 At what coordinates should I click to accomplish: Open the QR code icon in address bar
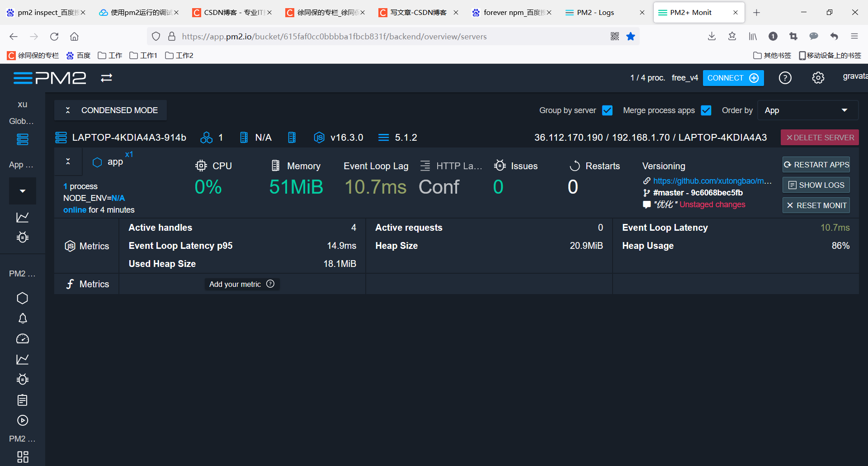click(615, 36)
